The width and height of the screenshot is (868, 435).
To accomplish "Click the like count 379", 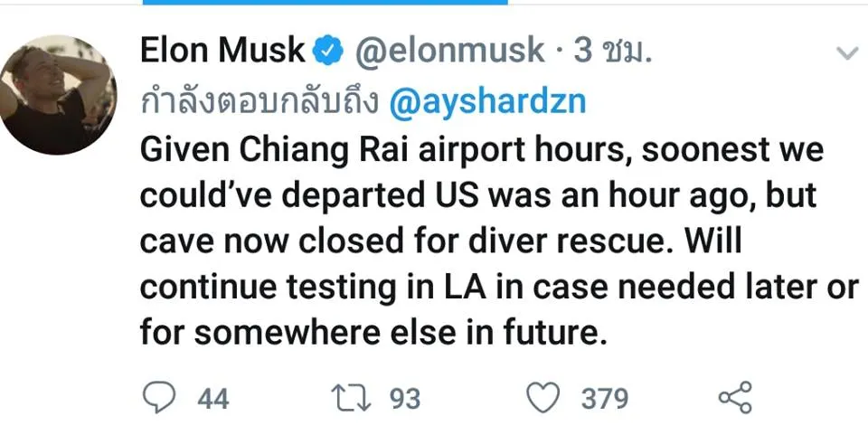I will (605, 398).
